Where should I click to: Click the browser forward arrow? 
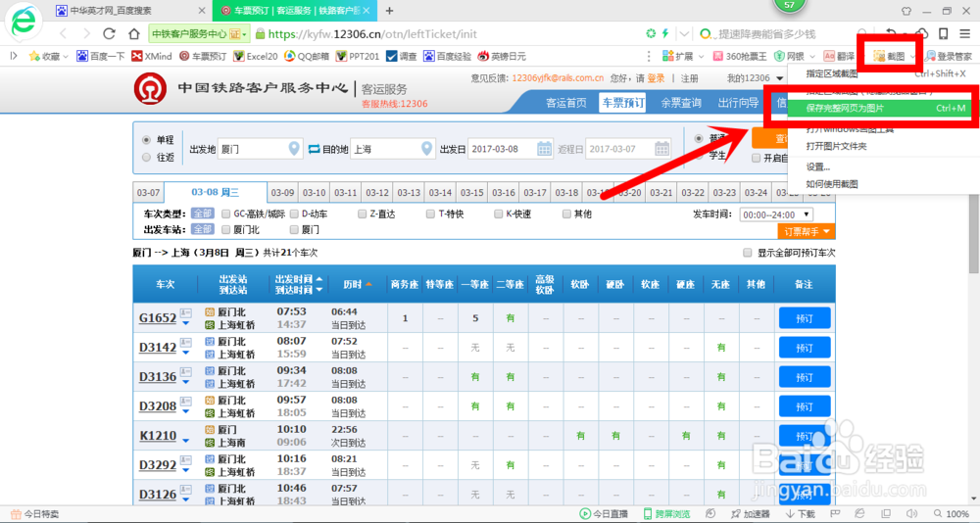click(85, 33)
